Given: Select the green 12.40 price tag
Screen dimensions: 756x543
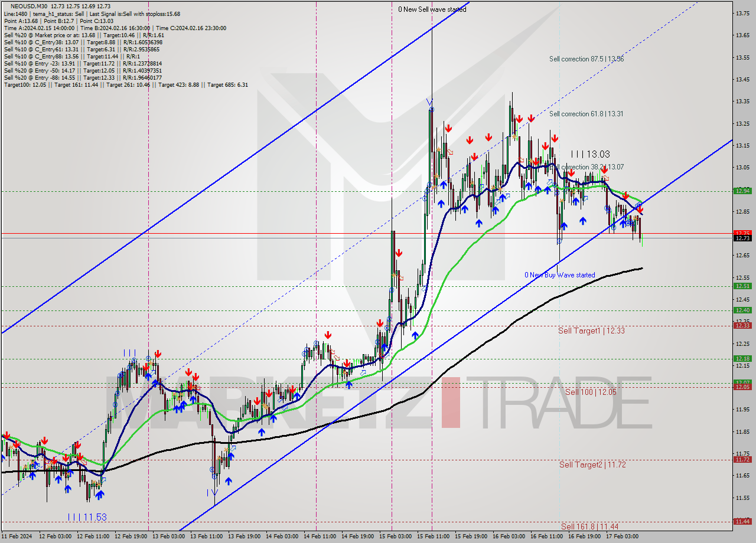Looking at the screenshot, I should click(742, 310).
